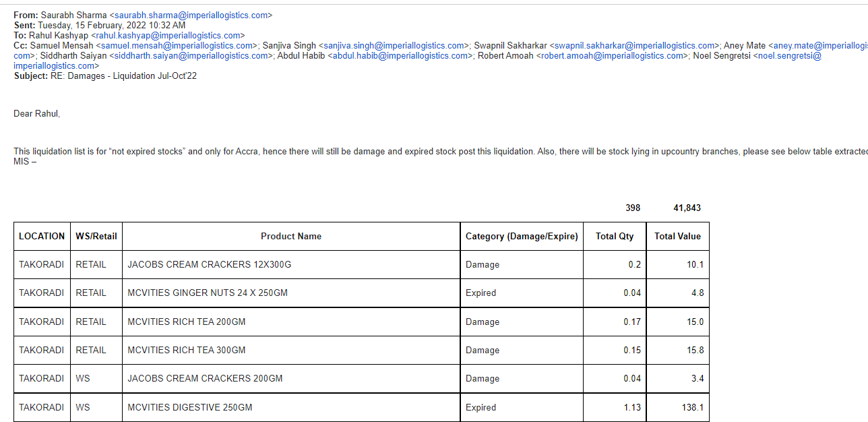Select cell 'MCVITIES RICH TEA 200GM'
868x422 pixels.
291,322
